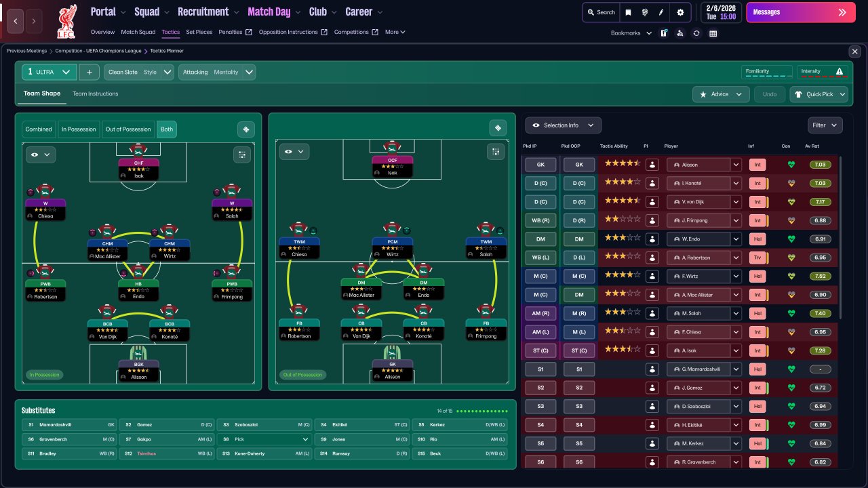The image size is (868, 488).
Task: Open the Attacking Mentality dropdown
Action: [x=217, y=72]
